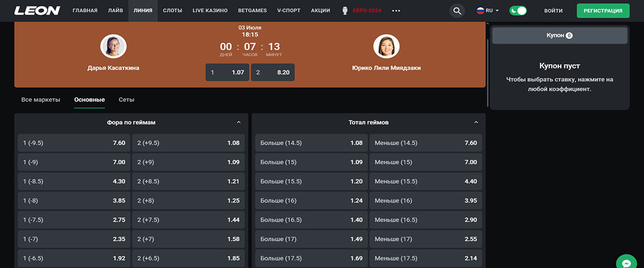The height and width of the screenshot is (268, 644).
Task: Collapse the Фора по геймам section
Action: click(239, 123)
